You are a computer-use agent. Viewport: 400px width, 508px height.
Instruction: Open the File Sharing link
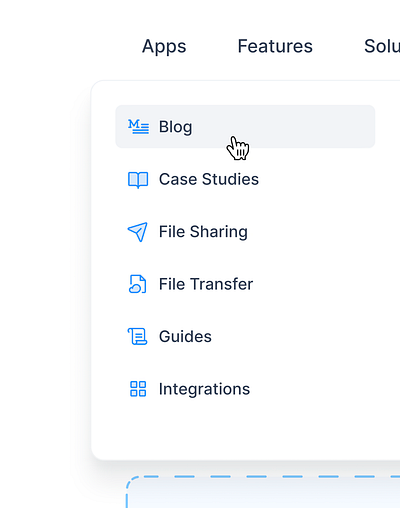pos(203,232)
